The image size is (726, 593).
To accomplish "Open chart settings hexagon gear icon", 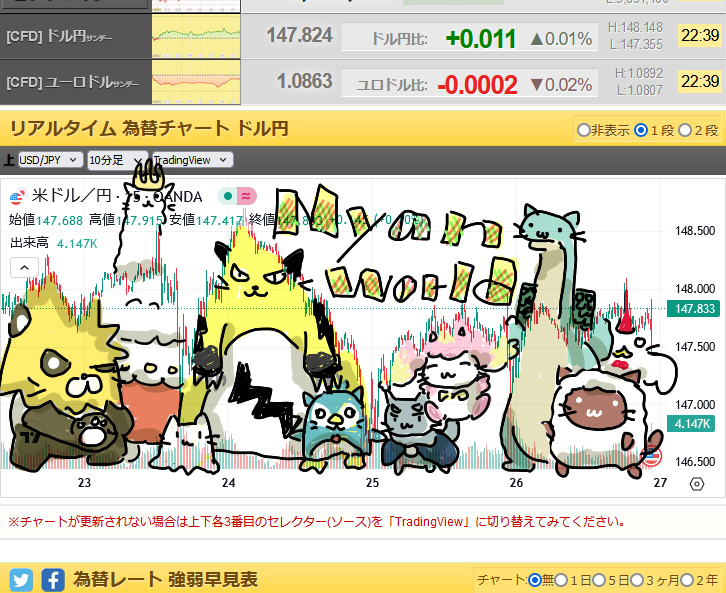I will [x=697, y=484].
